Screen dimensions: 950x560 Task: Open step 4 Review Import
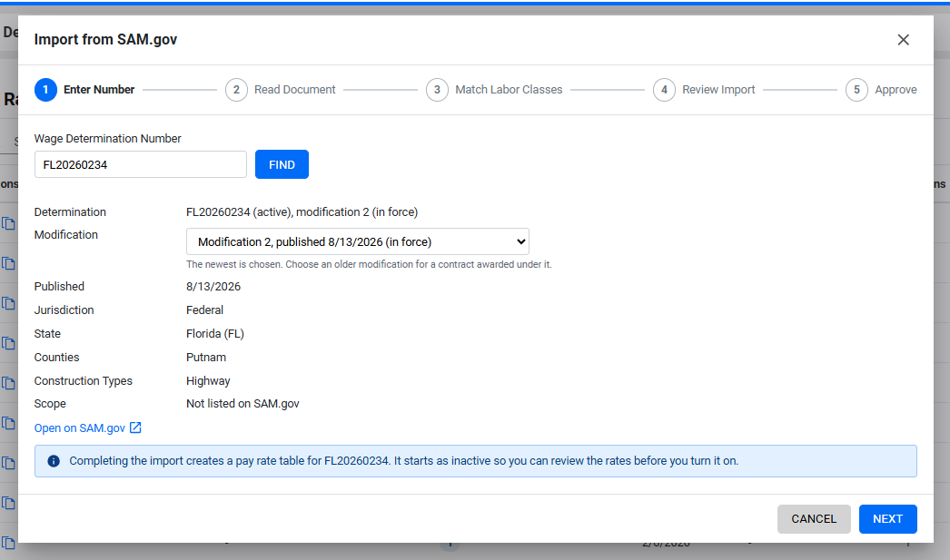704,90
